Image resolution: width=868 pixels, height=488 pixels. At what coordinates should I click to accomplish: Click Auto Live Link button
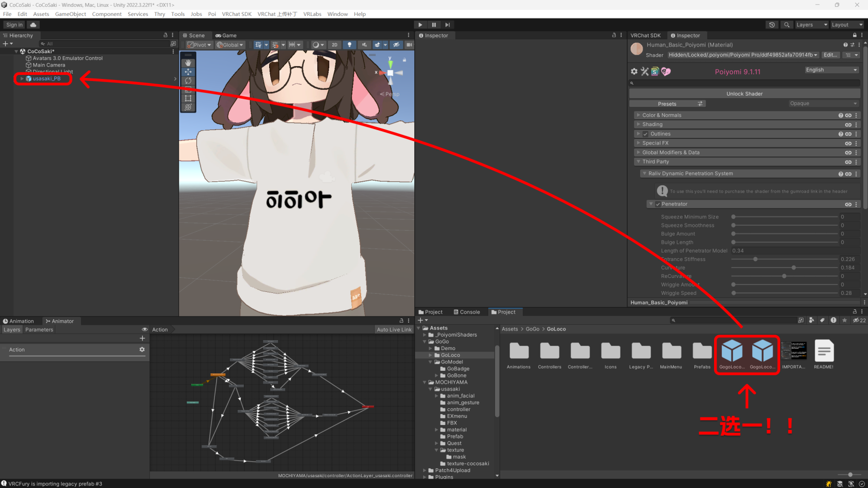(394, 329)
